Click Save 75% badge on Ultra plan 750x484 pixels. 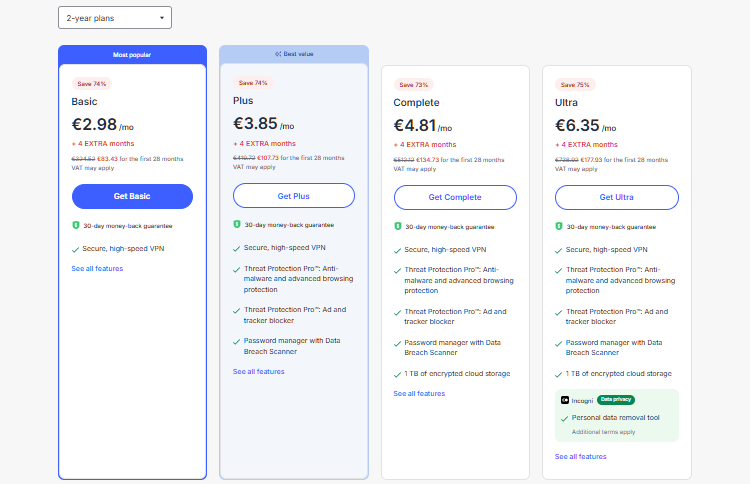pos(575,85)
